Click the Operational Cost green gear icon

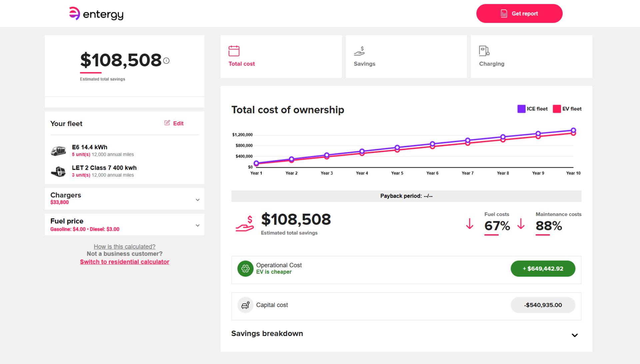coord(245,269)
